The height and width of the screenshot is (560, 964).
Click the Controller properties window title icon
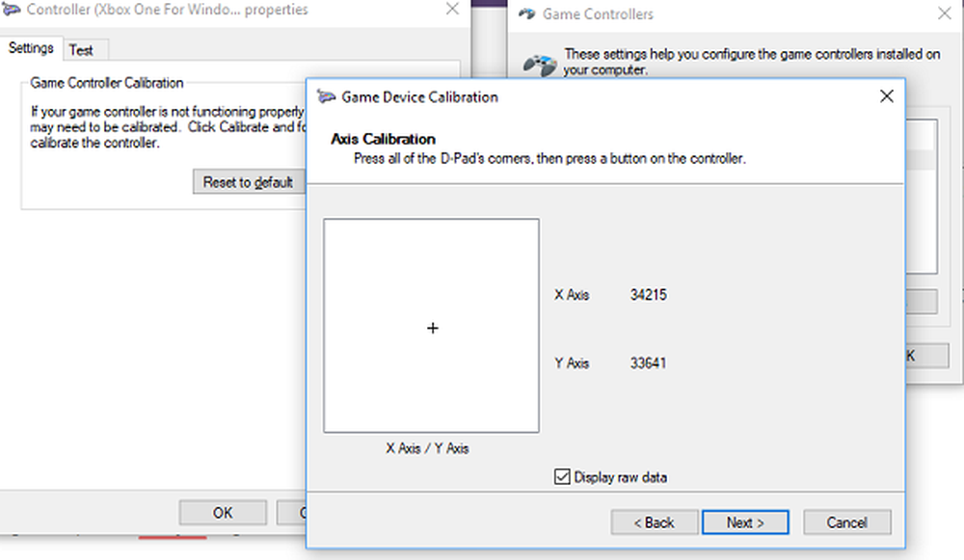(11, 8)
